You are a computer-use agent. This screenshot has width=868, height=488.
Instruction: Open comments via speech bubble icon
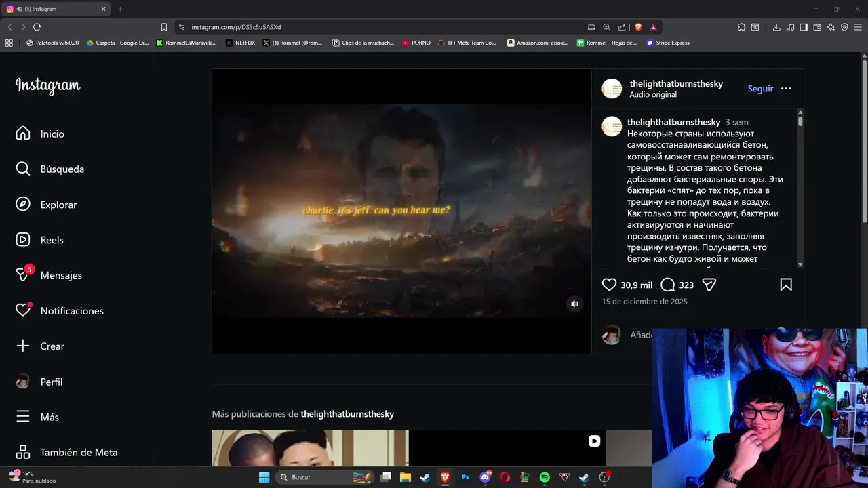click(667, 285)
